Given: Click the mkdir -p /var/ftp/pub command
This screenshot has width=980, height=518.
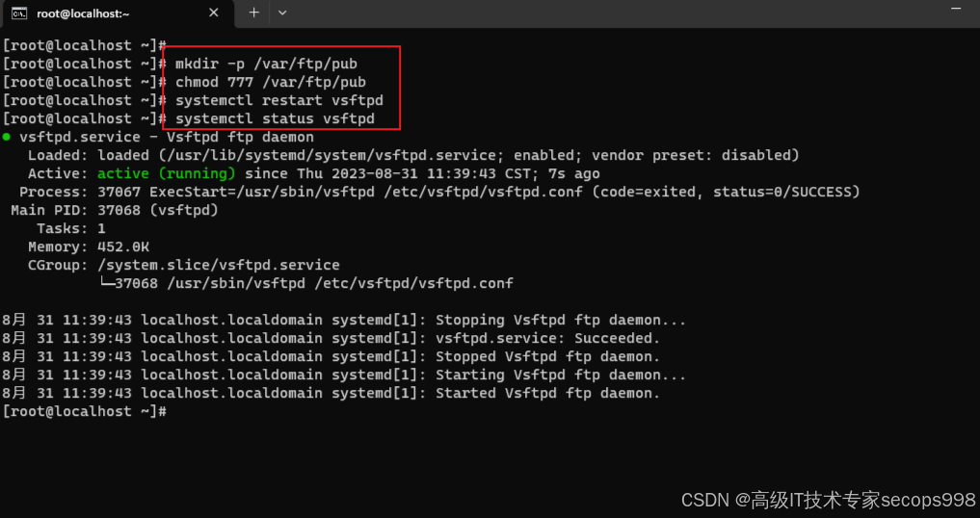Looking at the screenshot, I should click(266, 64).
